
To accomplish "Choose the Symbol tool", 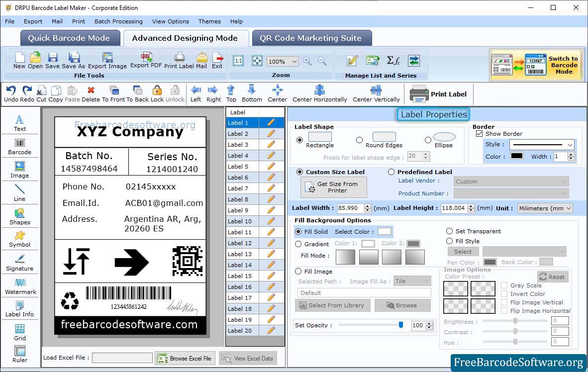I will coord(19,239).
